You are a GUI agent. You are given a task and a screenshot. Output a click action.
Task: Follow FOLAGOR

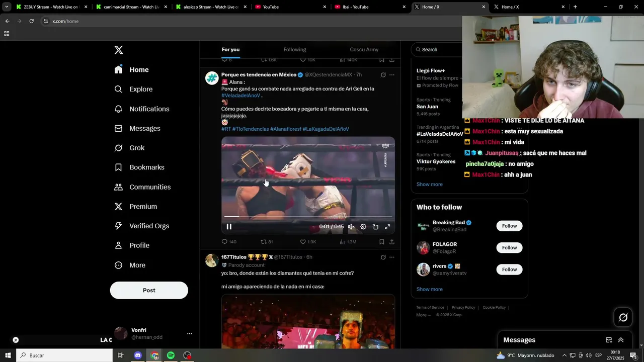pos(509,247)
